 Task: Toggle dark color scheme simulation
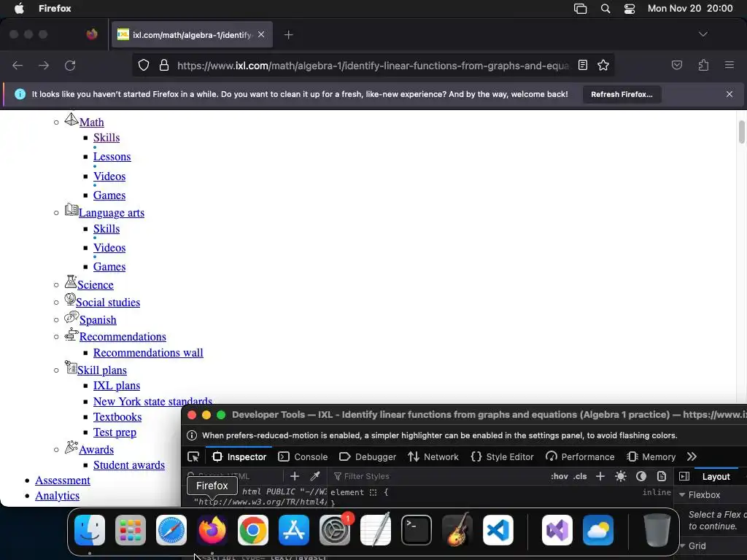tap(641, 476)
